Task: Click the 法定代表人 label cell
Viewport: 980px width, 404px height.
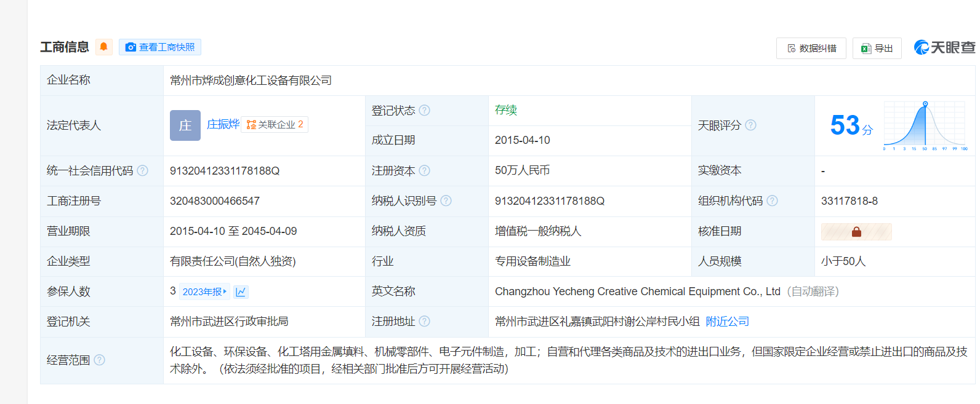Action: coord(102,125)
